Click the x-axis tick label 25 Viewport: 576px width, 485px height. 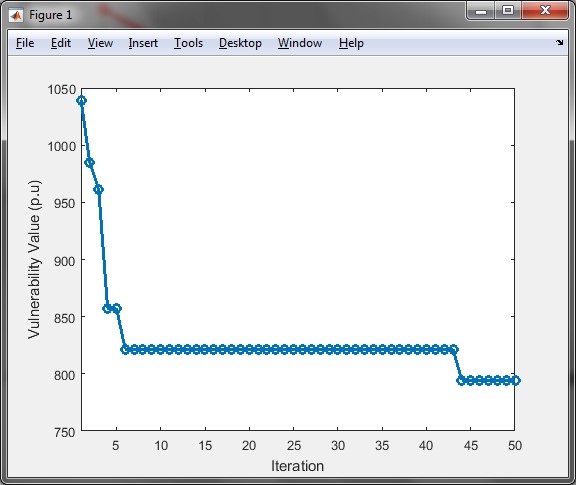coord(294,446)
